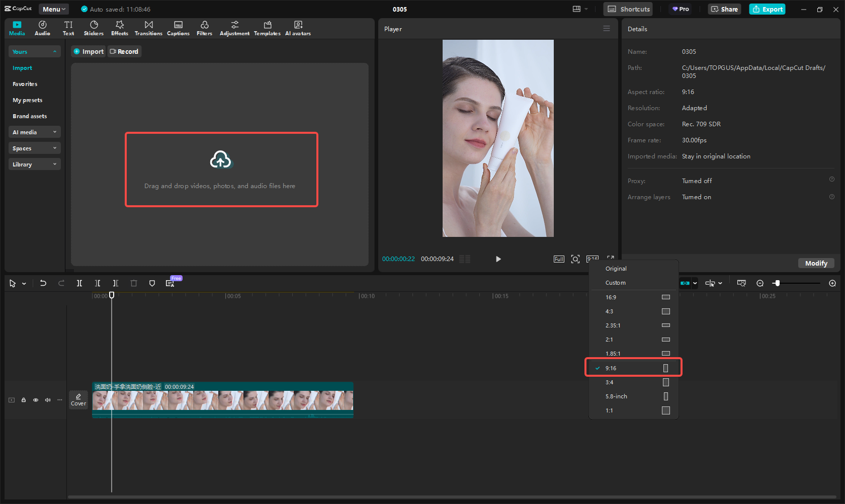Click the timeline zoom slider handle

[777, 283]
